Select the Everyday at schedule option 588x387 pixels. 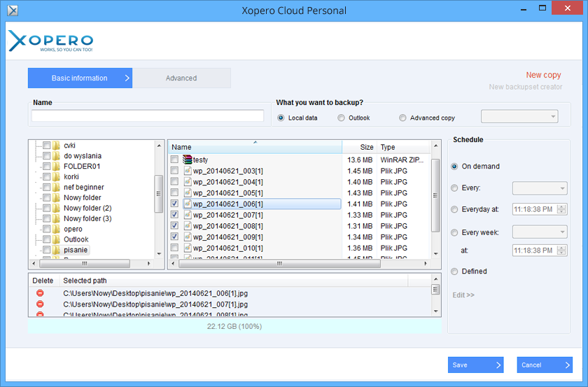454,210
